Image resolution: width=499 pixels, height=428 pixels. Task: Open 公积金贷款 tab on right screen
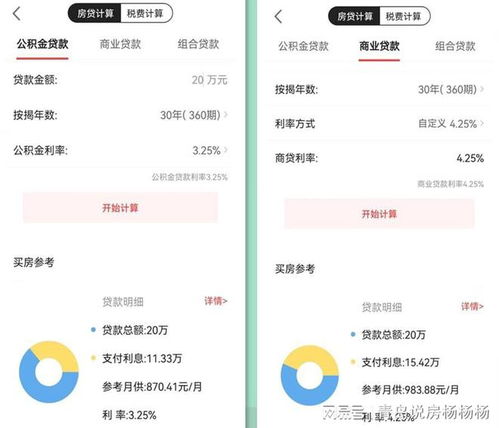click(303, 46)
